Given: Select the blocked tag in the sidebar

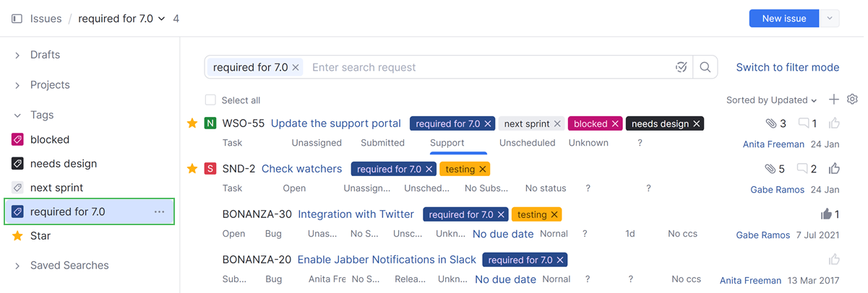Looking at the screenshot, I should 50,139.
